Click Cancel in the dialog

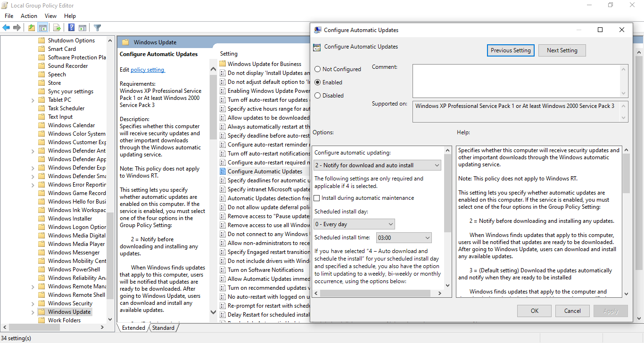pos(572,311)
